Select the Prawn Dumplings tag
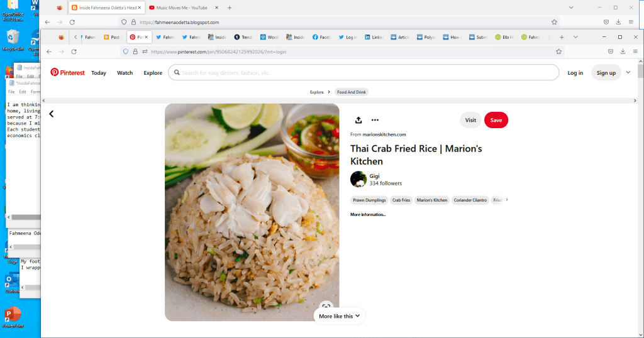Image resolution: width=644 pixels, height=338 pixels. click(369, 200)
